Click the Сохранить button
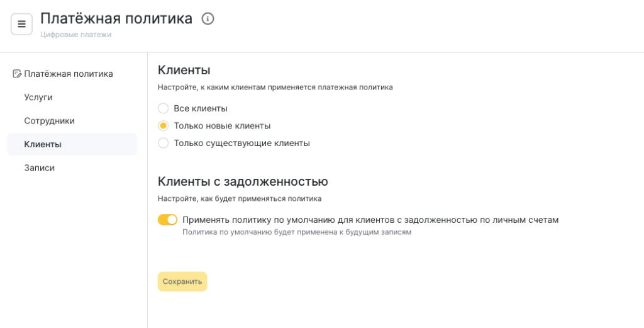Image resolution: width=644 pixels, height=328 pixels. 182,281
